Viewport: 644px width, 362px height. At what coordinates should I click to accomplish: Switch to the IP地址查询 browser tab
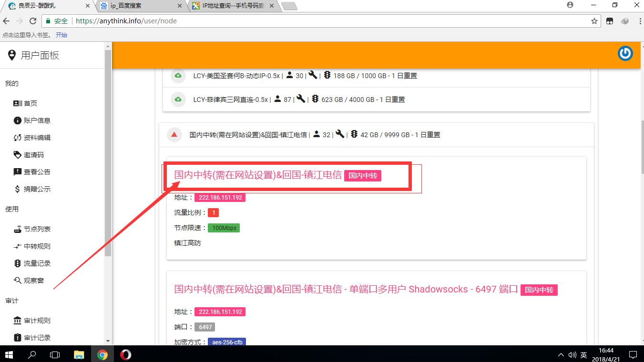pyautogui.click(x=232, y=6)
